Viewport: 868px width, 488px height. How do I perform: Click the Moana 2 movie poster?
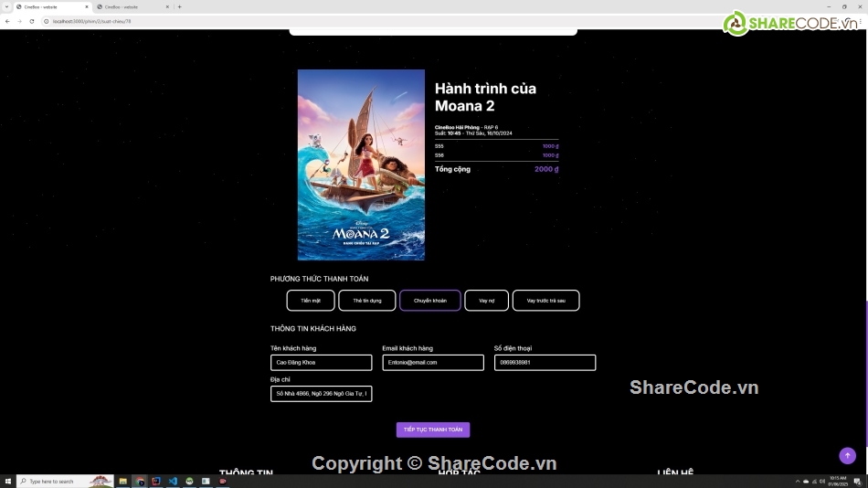tap(361, 164)
